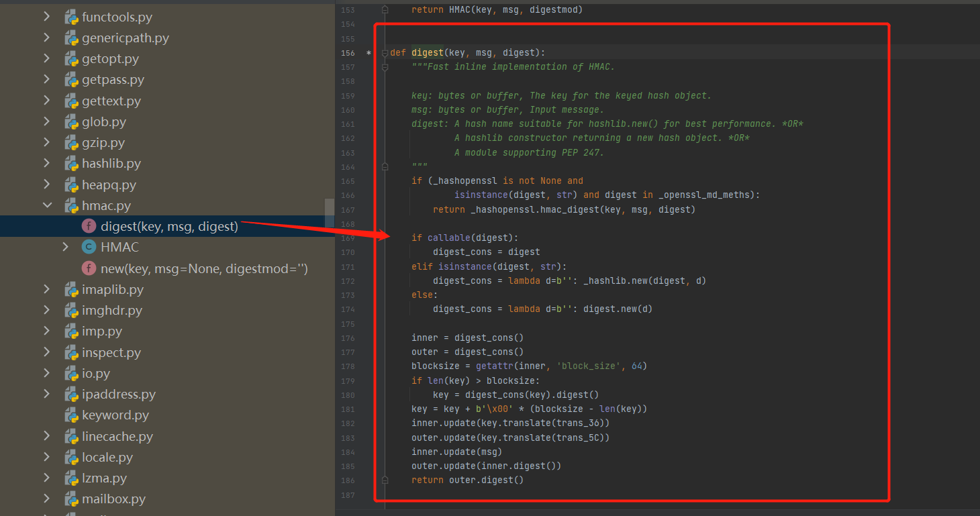980x516 pixels.
Task: Click the mailbox.py Python file icon
Action: (x=71, y=499)
